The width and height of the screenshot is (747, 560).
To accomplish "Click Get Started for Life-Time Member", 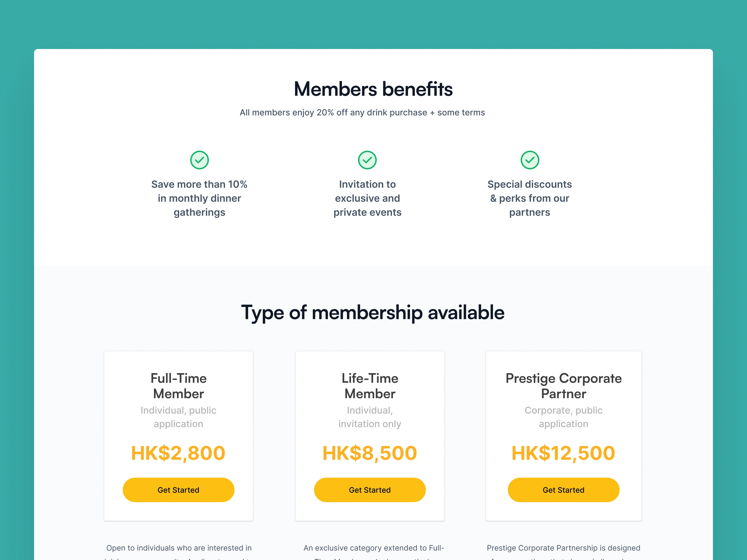I will pyautogui.click(x=370, y=490).
